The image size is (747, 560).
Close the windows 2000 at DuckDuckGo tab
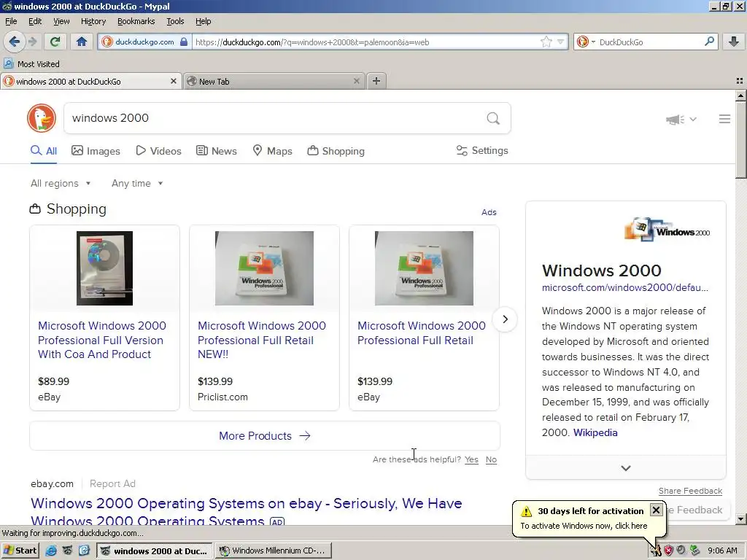click(174, 81)
